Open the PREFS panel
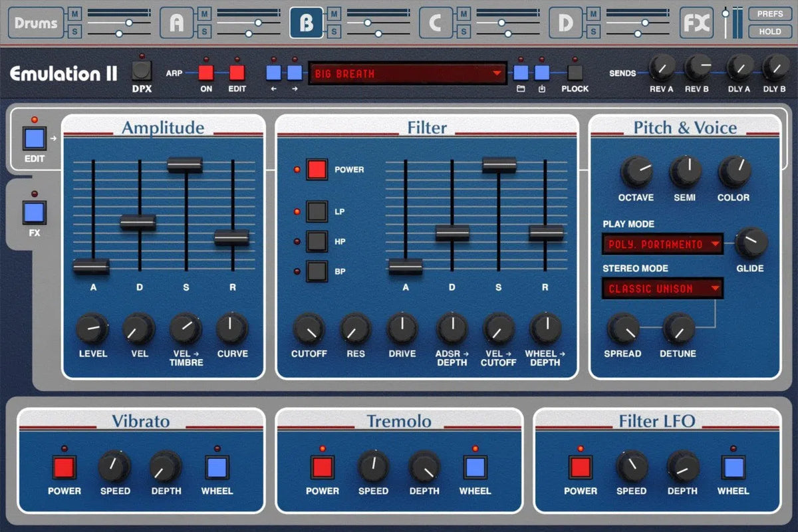The image size is (798, 532). pyautogui.click(x=769, y=13)
